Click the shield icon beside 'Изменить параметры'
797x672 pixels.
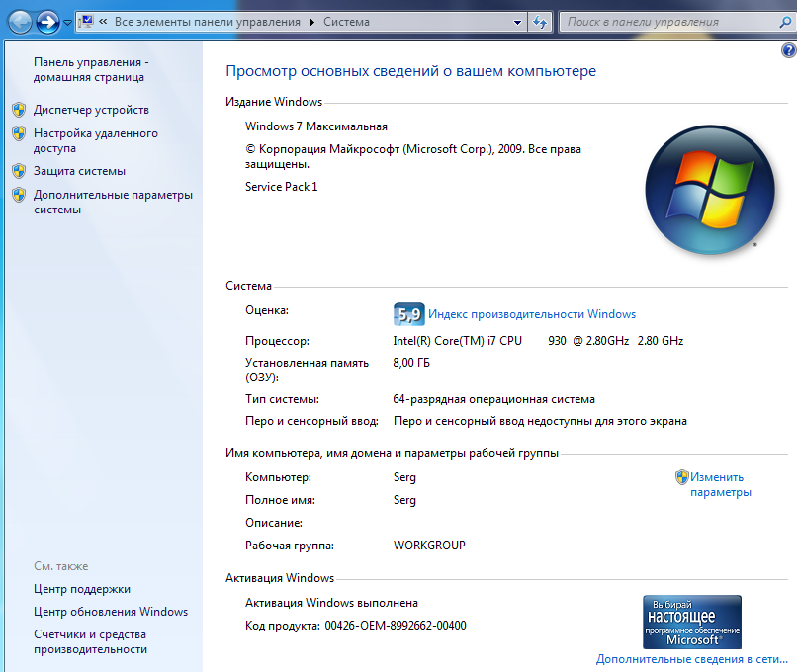[x=681, y=477]
